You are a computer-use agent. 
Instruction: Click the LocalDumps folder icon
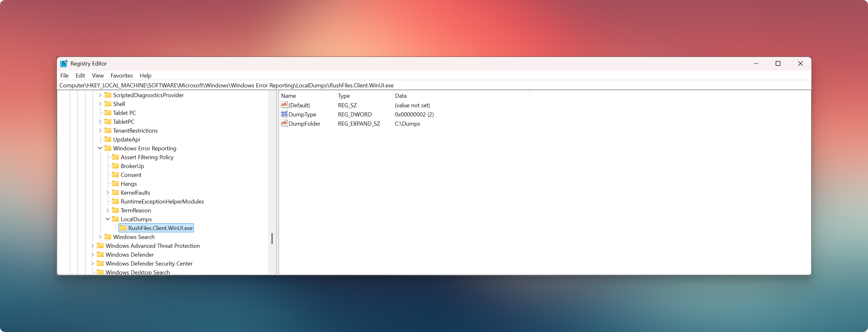click(115, 219)
